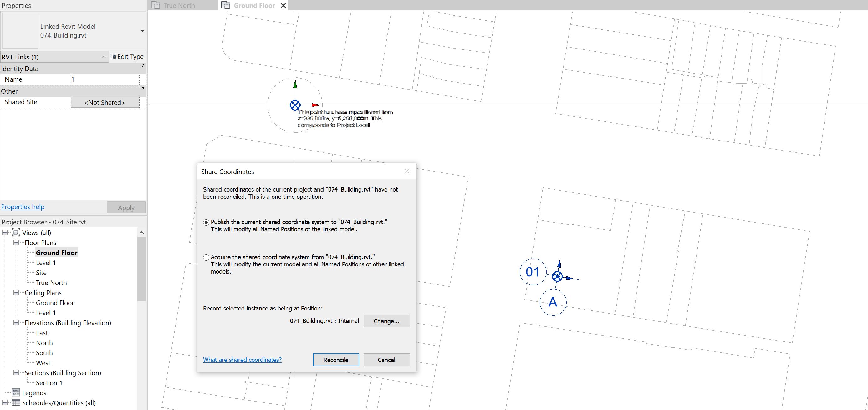Click the Views (all) icon in Project Browser
Viewport: 868px width, 410px height.
pyautogui.click(x=16, y=232)
